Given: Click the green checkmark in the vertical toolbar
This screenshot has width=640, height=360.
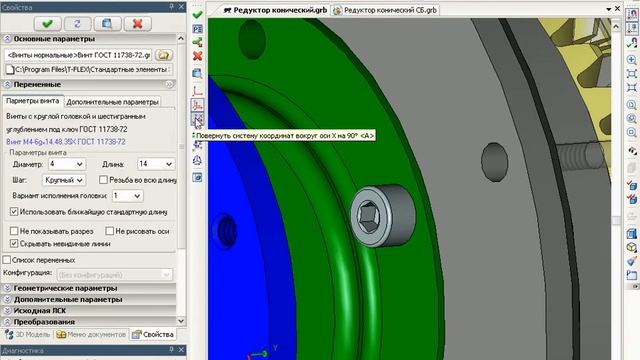Looking at the screenshot, I should tap(198, 15).
